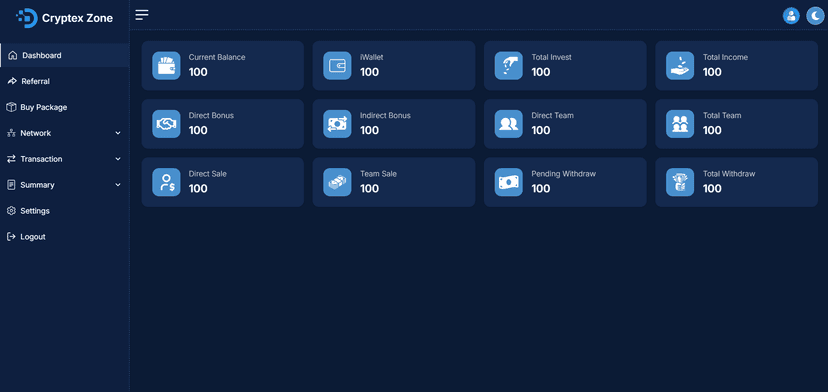Click the Current Balance label

(x=217, y=57)
